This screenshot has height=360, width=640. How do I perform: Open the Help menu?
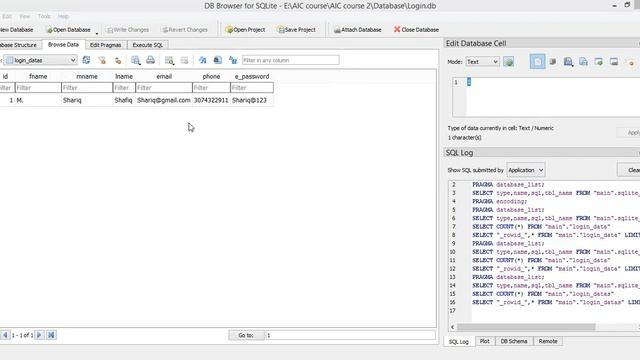[x=63, y=16]
